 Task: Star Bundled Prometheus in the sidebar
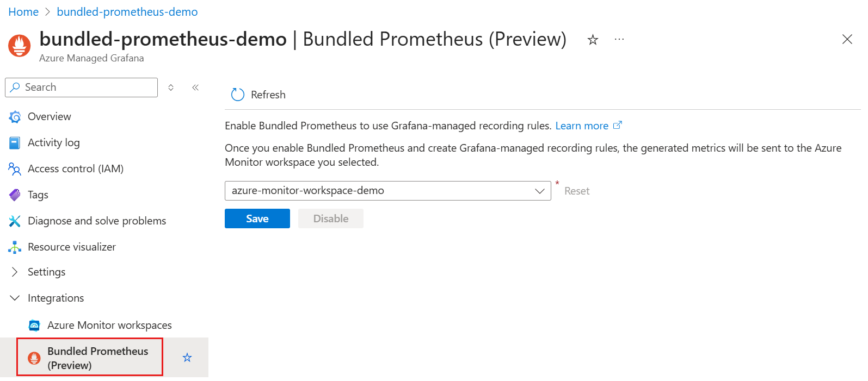[187, 357]
